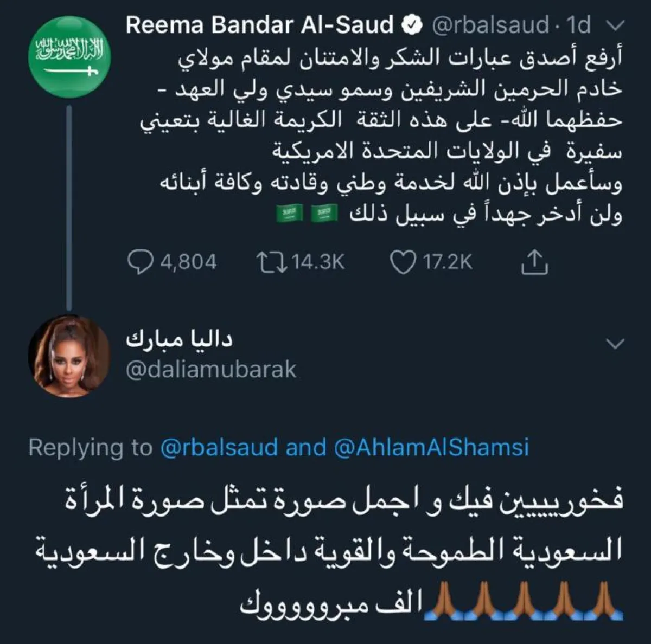Open the داليا مبارك display name
Screen dimensions: 651x644
click(x=180, y=340)
